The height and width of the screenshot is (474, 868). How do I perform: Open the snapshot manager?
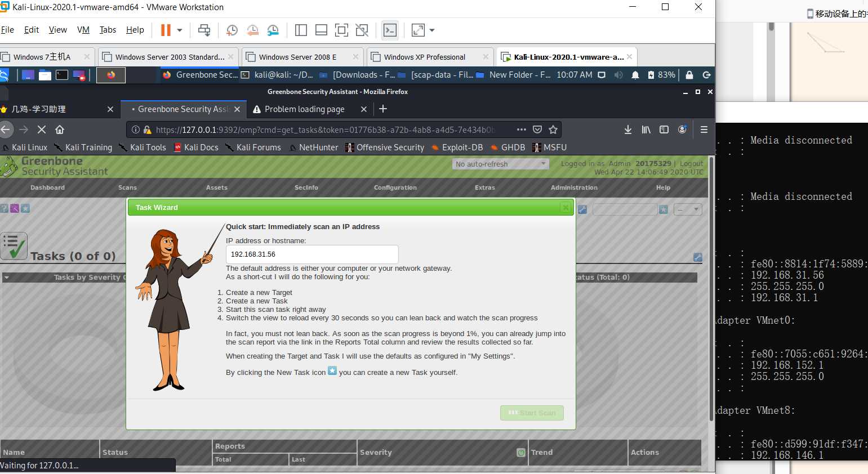273,30
